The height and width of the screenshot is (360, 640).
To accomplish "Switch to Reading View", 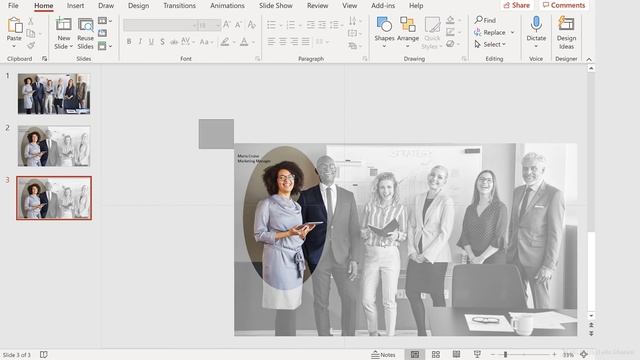I will pos(456,354).
